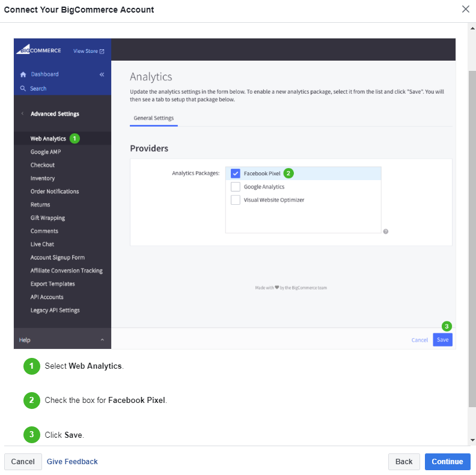Click the Cancel button beside Give Feedback
476x475 pixels.
tap(23, 461)
